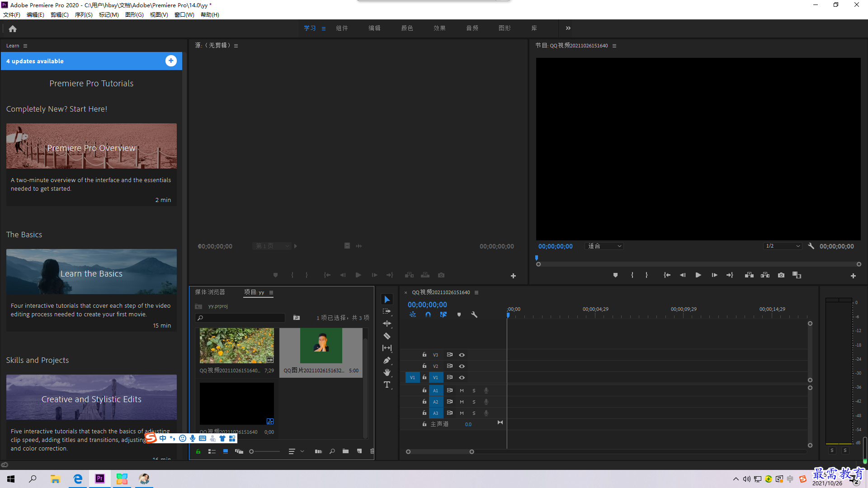The image size is (868, 488).
Task: Select the Type tool
Action: (387, 385)
